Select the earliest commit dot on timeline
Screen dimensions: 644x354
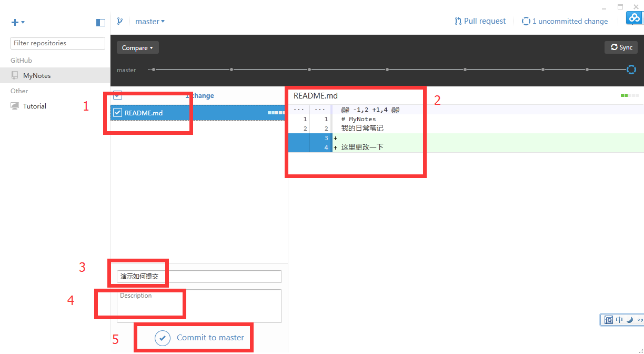(154, 70)
